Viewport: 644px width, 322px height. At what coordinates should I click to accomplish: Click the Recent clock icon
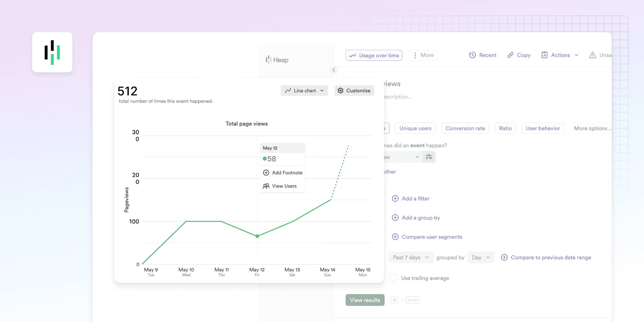[x=473, y=55]
